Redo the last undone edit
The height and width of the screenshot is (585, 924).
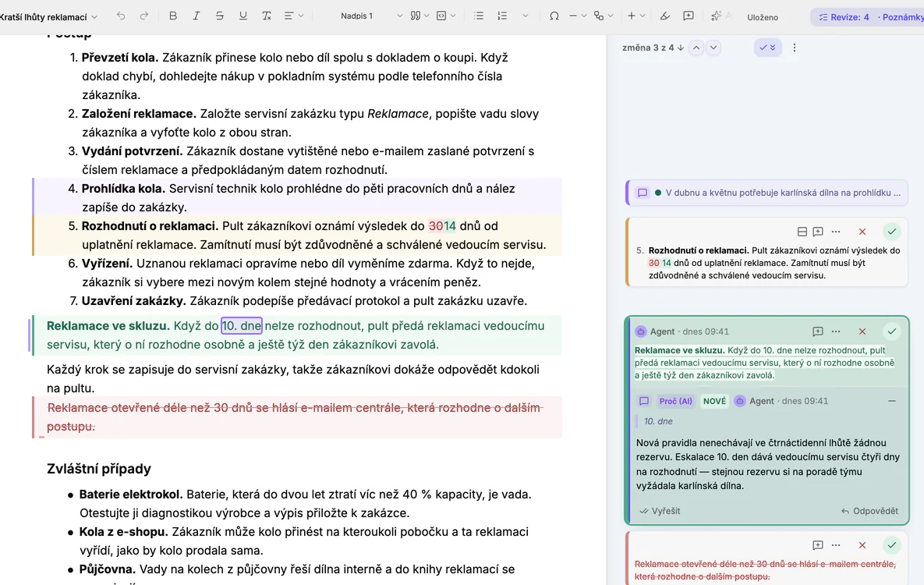pyautogui.click(x=144, y=16)
